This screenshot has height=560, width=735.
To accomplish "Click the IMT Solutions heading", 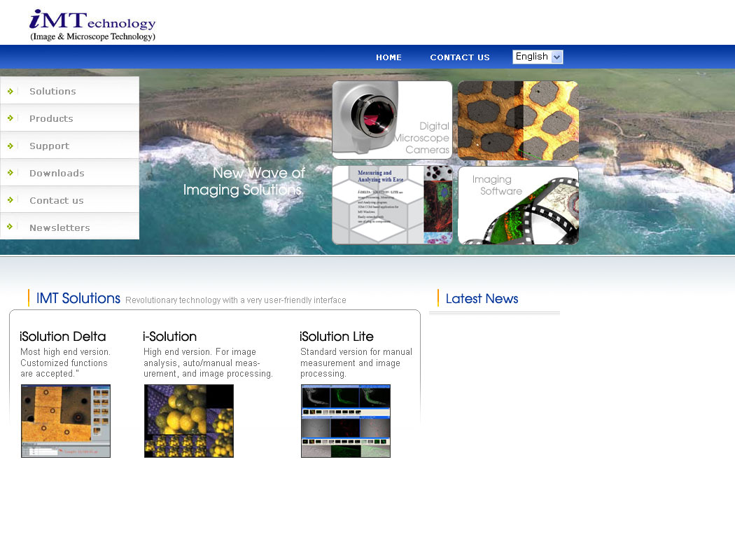I will pyautogui.click(x=78, y=298).
